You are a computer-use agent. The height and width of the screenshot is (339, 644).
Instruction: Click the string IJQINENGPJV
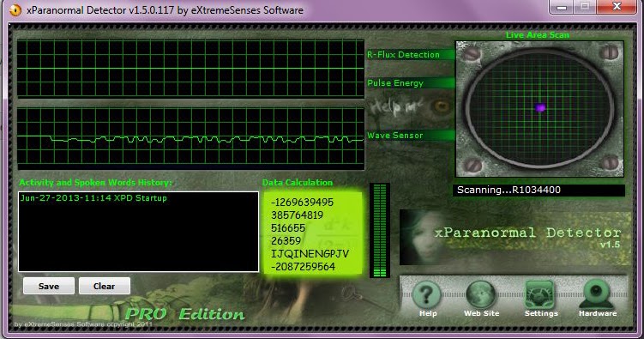(310, 253)
